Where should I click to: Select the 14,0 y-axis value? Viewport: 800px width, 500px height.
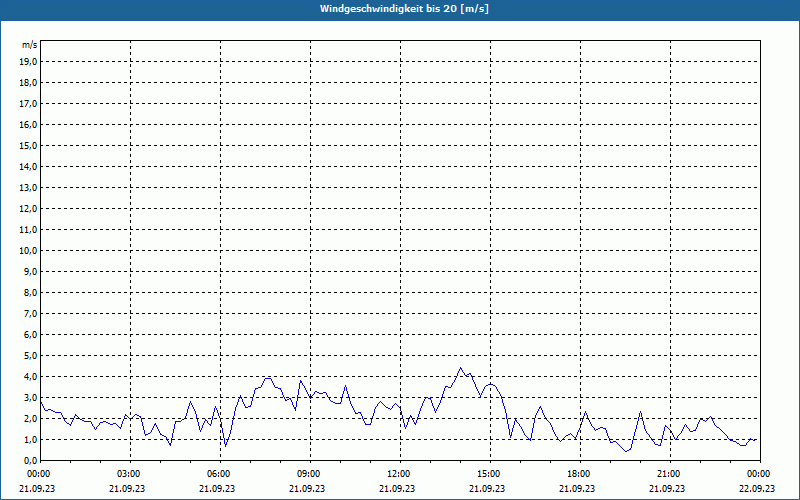pyautogui.click(x=28, y=166)
